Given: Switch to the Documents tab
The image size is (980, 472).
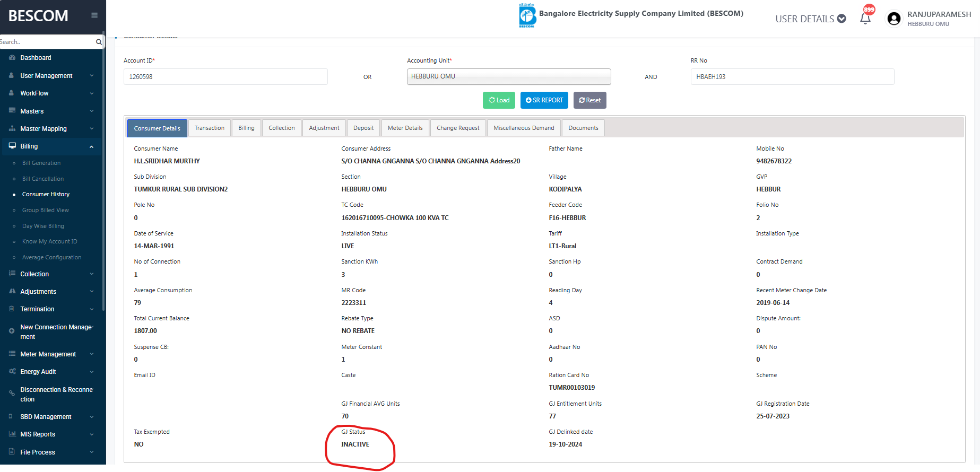Looking at the screenshot, I should [x=583, y=128].
